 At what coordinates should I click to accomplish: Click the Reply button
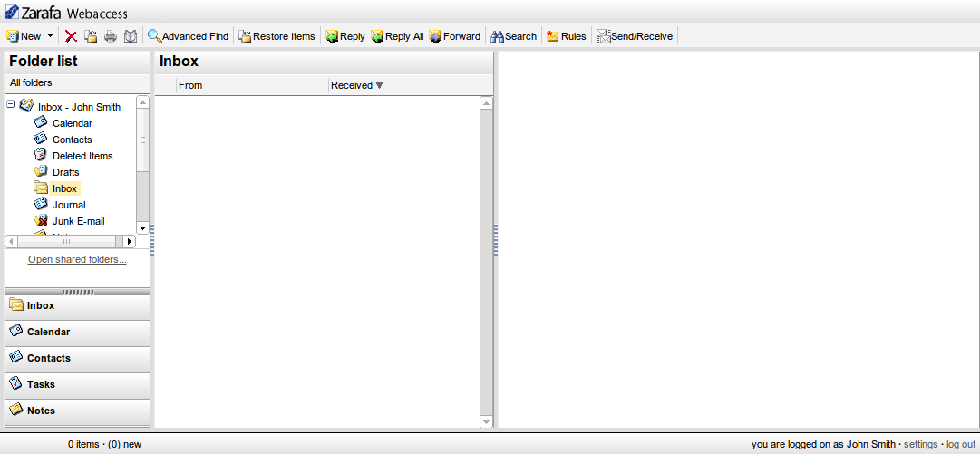[x=345, y=36]
